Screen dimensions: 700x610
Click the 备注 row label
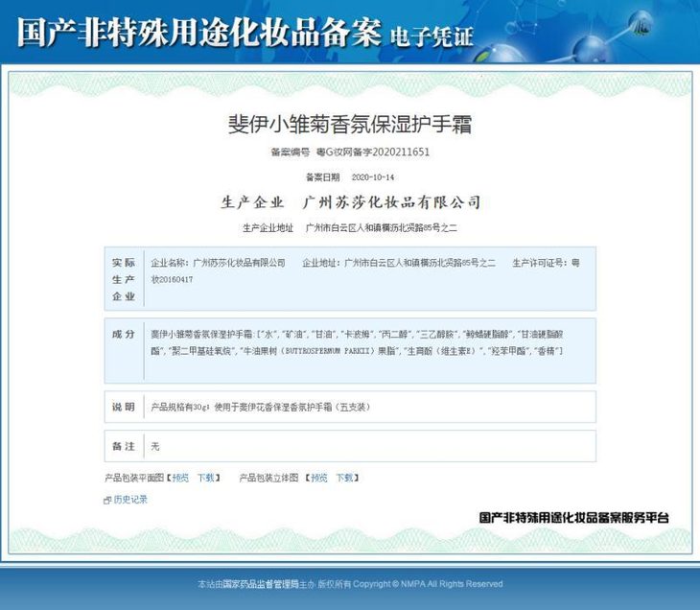point(124,446)
